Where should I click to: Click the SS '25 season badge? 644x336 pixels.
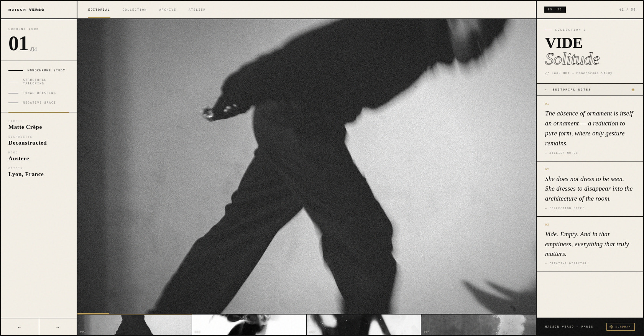[x=555, y=10]
